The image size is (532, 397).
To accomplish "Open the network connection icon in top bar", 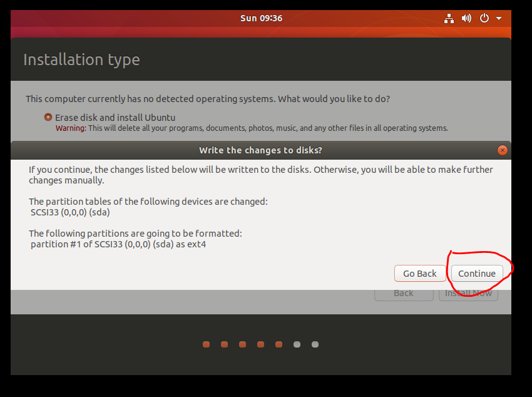I will pos(449,18).
